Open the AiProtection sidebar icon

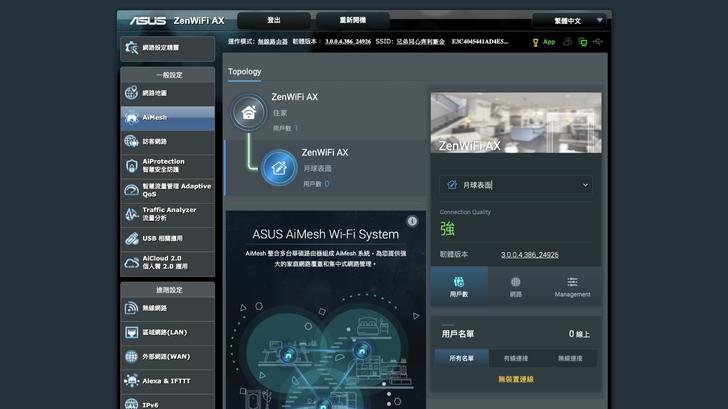(132, 165)
